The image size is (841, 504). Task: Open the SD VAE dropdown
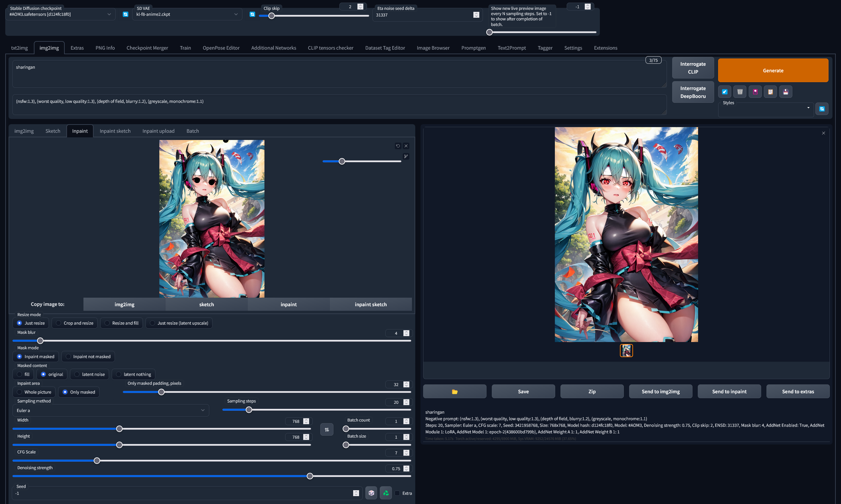187,14
